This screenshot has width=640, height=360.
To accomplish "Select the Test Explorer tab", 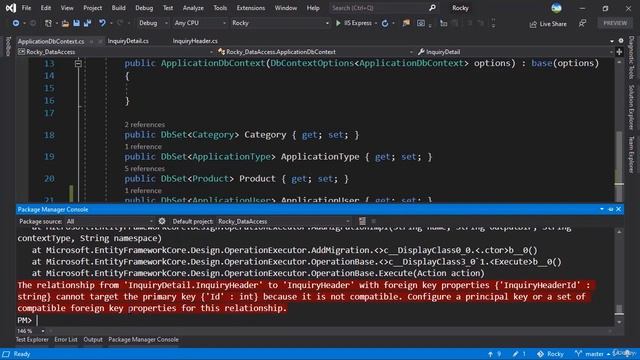I will pos(32,340).
